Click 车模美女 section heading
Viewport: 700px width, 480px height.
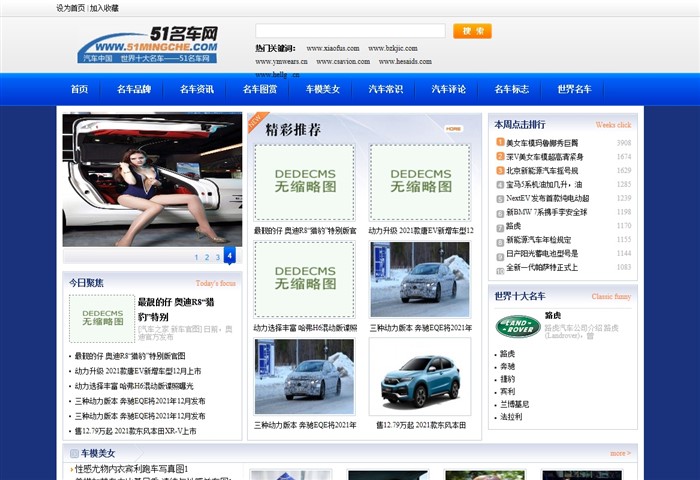[x=98, y=454]
